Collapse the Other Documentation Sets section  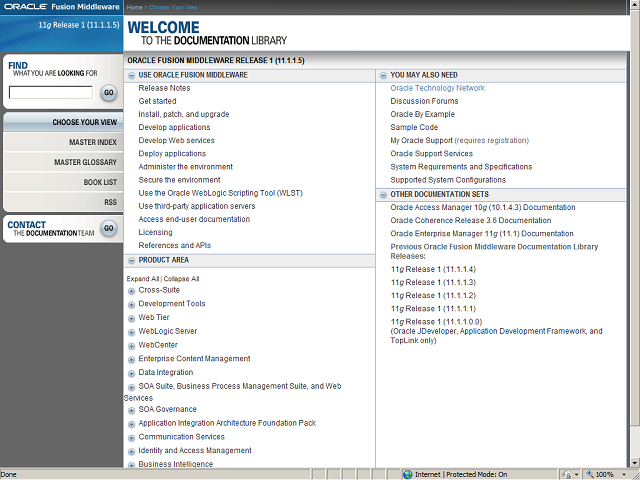coord(384,194)
